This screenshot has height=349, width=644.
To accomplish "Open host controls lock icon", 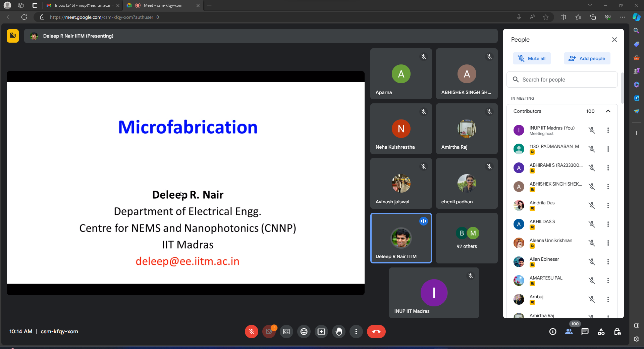I will (x=617, y=332).
